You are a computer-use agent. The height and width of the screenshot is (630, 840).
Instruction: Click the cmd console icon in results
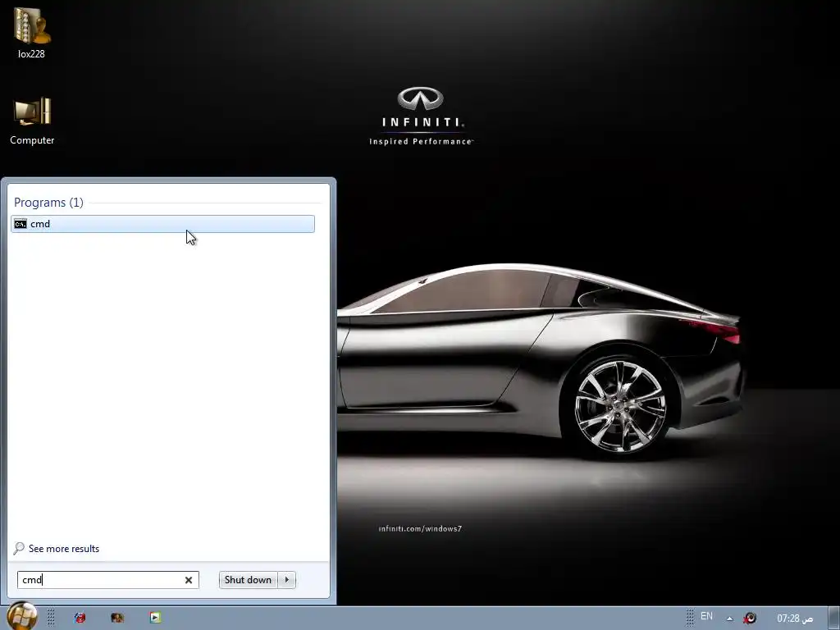click(21, 224)
